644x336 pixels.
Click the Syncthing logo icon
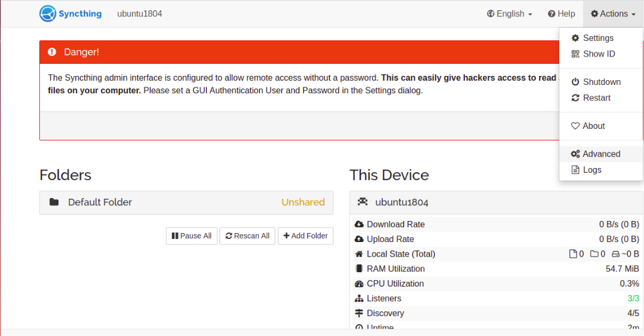pyautogui.click(x=48, y=13)
